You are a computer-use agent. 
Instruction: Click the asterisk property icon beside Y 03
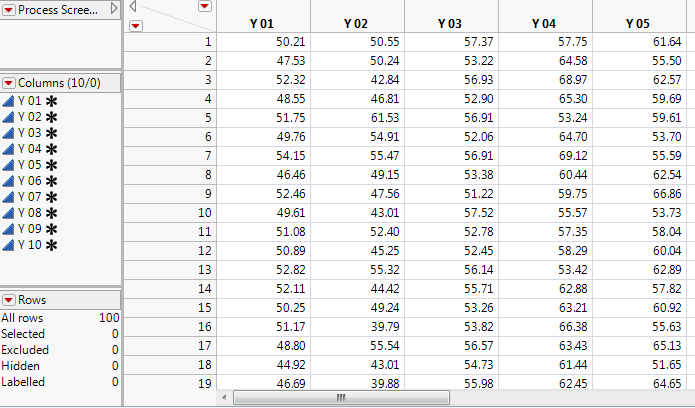[x=51, y=133]
